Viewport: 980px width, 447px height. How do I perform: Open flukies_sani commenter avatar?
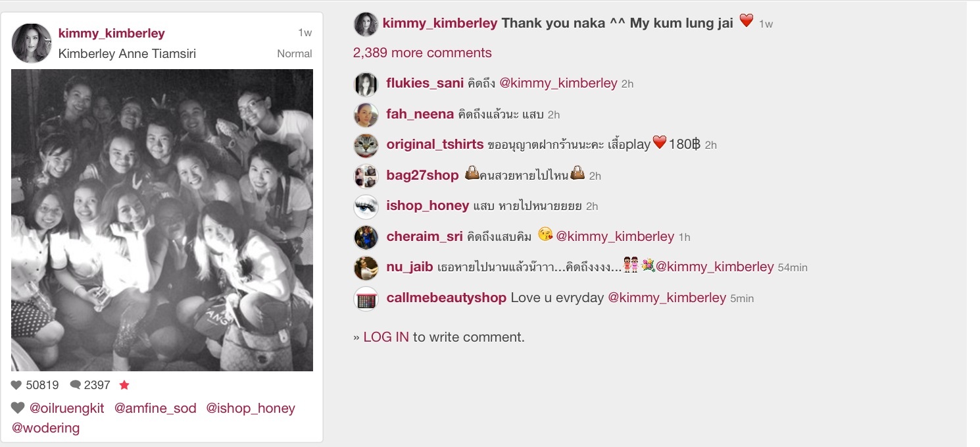tap(366, 84)
